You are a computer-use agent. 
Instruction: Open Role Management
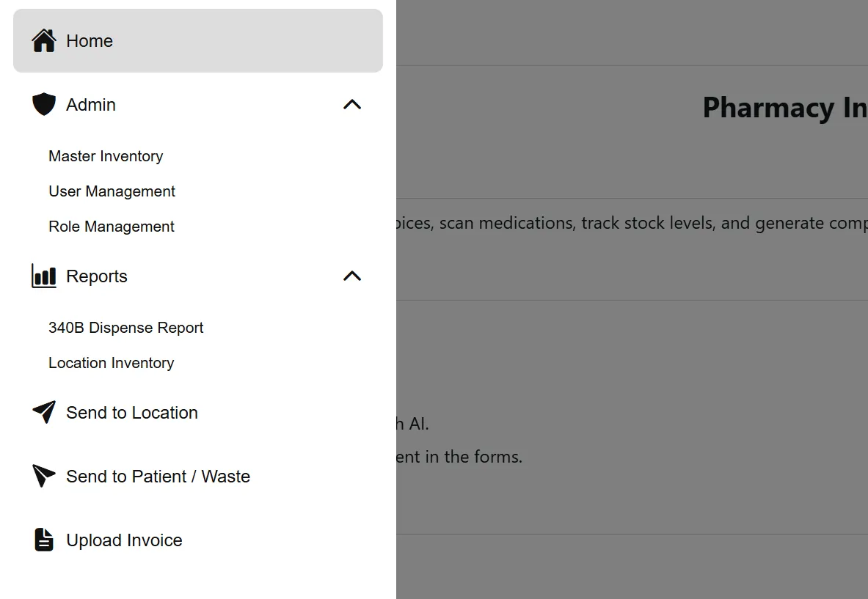112,227
